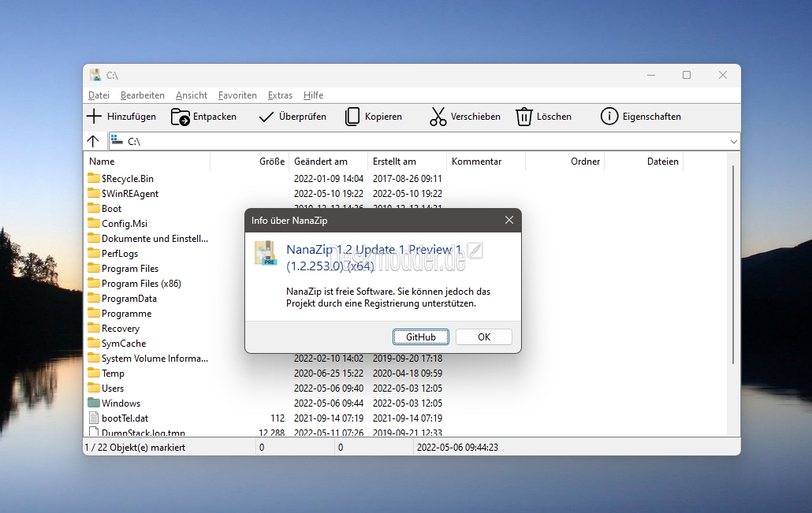Click the Entpacken extract icon

[x=181, y=117]
